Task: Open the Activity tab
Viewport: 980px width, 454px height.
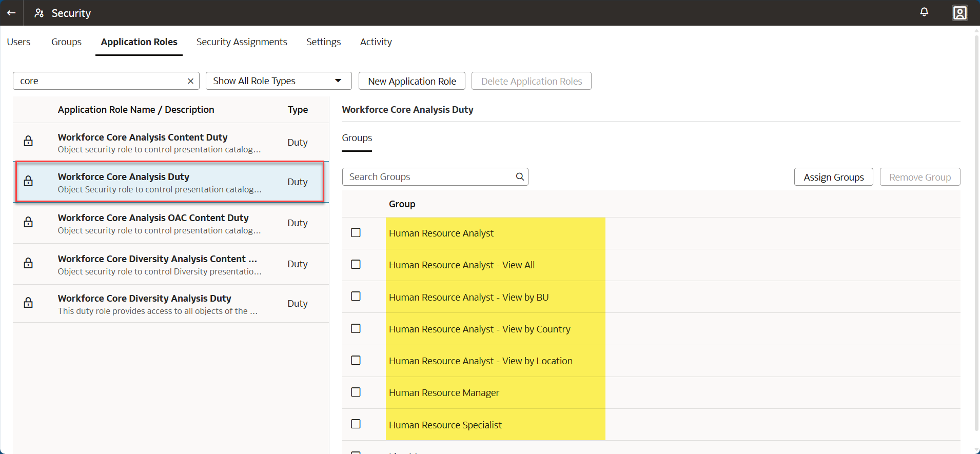Action: 376,42
